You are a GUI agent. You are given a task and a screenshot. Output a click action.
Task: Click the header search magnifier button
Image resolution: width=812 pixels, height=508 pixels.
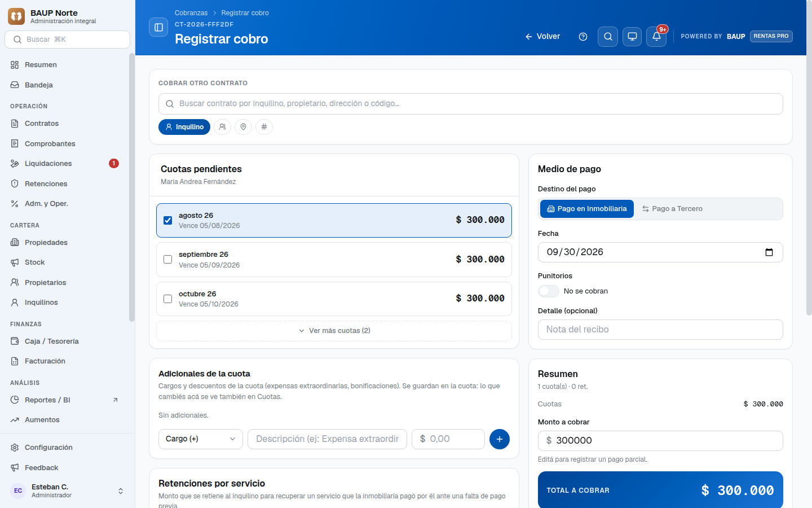608,37
